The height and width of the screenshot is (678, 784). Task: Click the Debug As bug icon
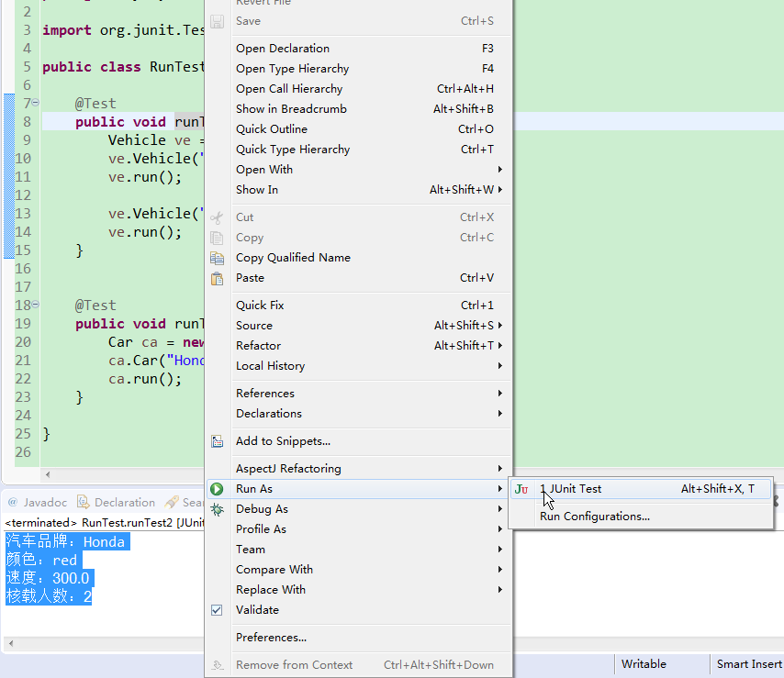pos(217,509)
